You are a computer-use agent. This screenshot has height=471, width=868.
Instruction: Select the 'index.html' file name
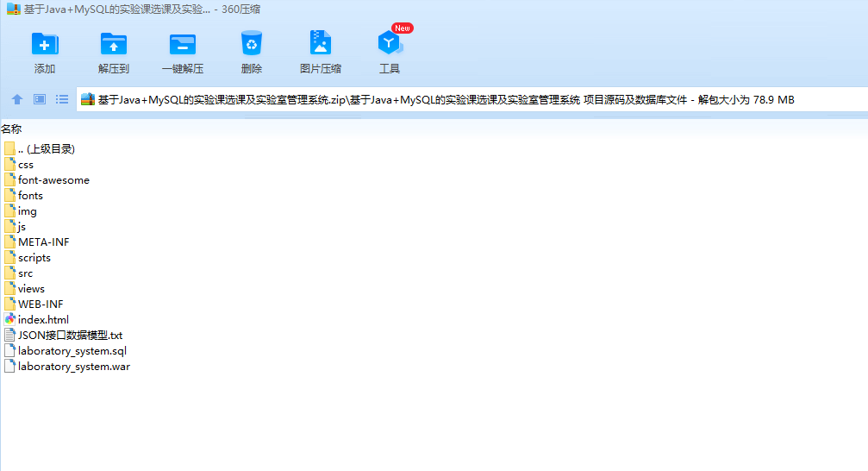[x=43, y=320]
